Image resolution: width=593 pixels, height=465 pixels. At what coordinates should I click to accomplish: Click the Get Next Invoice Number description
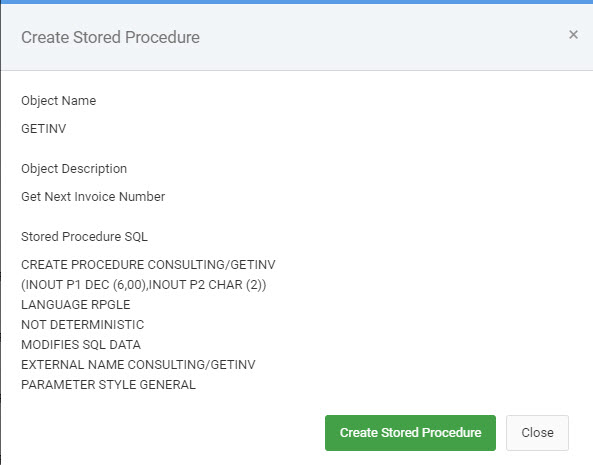(93, 197)
